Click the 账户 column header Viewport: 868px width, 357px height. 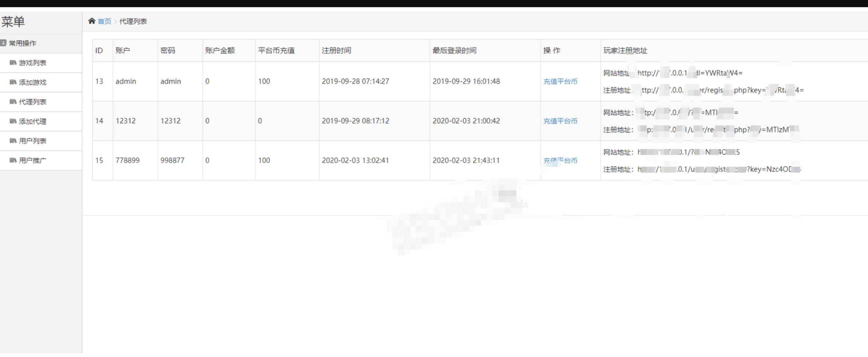tap(123, 50)
